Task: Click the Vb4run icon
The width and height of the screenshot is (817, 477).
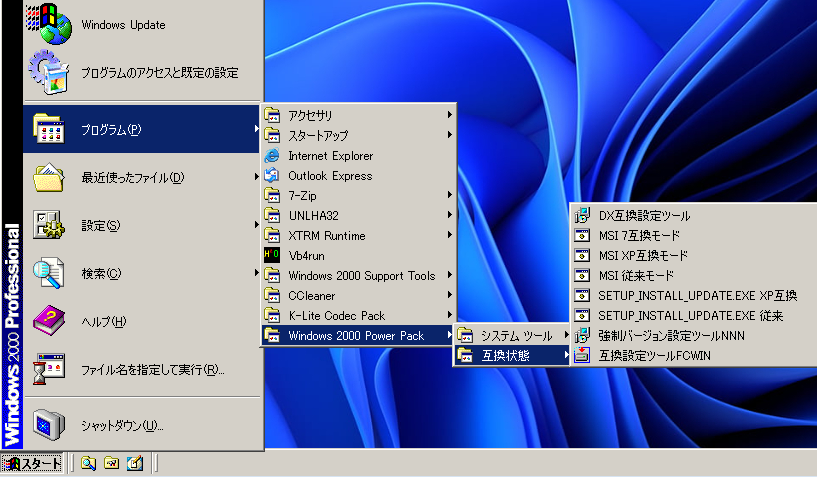Action: (x=272, y=255)
